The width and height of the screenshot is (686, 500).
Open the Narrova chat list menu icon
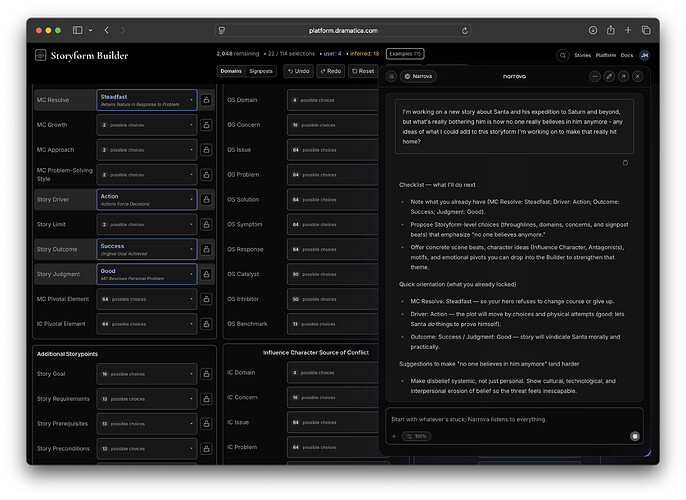392,76
